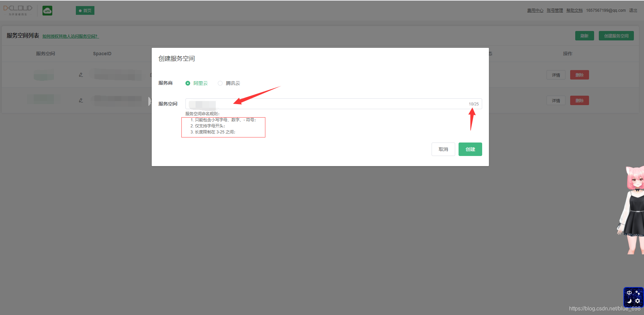Click the 创建服务空间 dialog title
Viewport: 644px width, 315px height.
[x=177, y=59]
